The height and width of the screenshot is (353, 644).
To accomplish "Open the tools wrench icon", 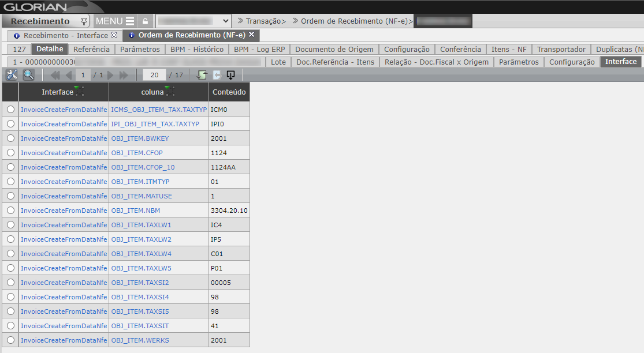I will tap(12, 75).
